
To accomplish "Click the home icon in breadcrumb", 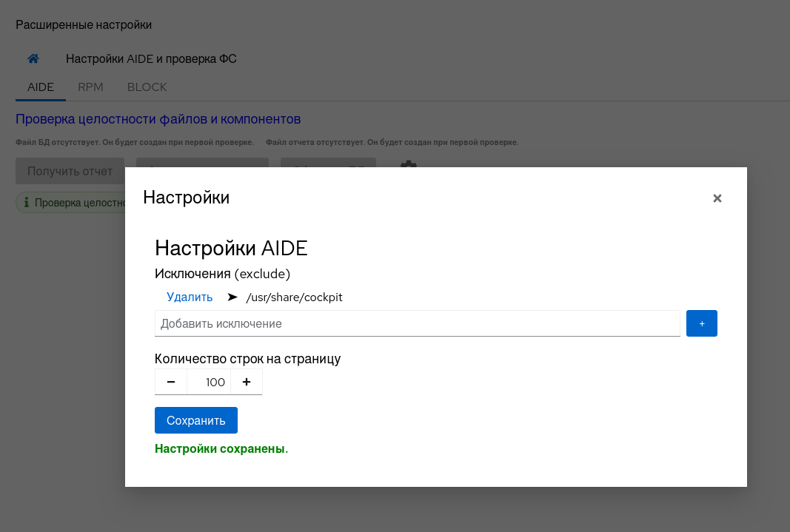I will point(33,58).
